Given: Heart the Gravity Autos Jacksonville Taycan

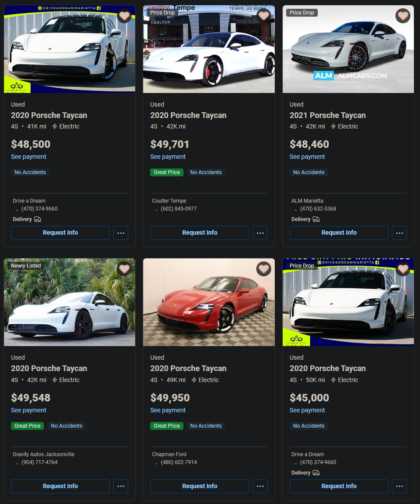Looking at the screenshot, I should coord(125,269).
